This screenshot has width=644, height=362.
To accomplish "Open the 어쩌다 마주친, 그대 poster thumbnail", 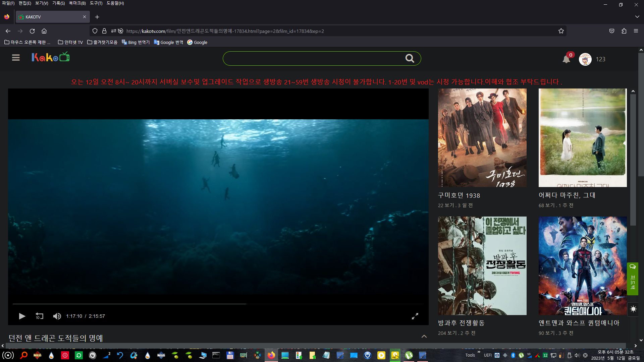I will click(x=583, y=138).
